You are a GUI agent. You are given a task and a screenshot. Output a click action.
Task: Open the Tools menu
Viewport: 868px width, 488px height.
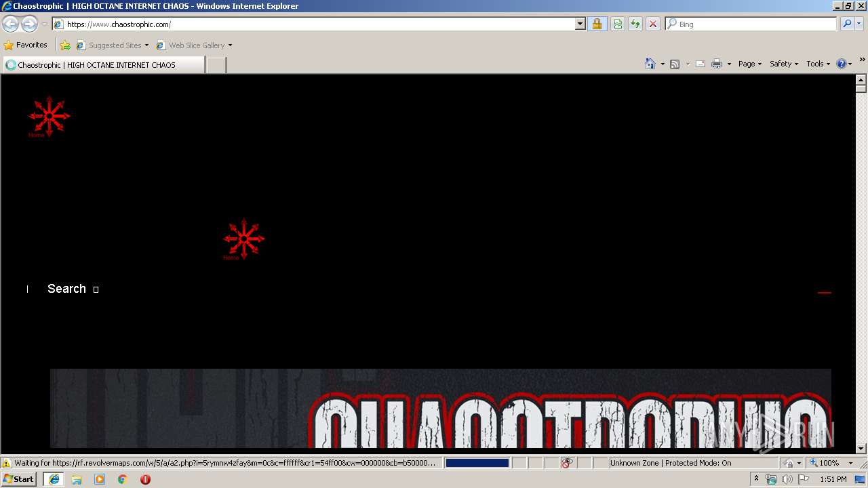[818, 64]
